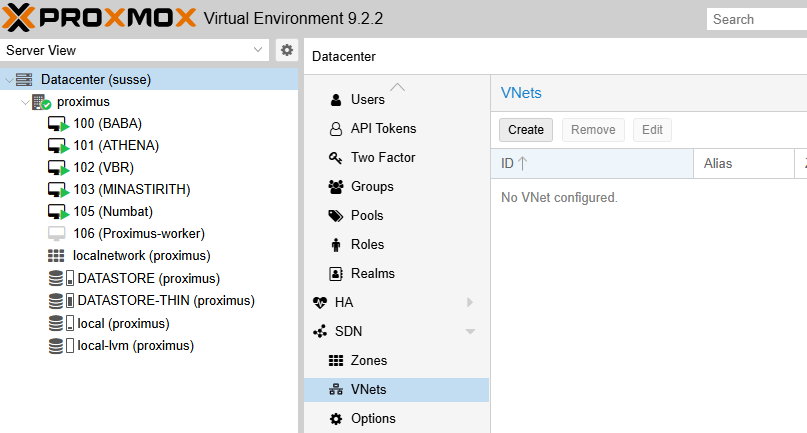The width and height of the screenshot is (807, 433).
Task: Select the proximus node
Action: click(83, 102)
